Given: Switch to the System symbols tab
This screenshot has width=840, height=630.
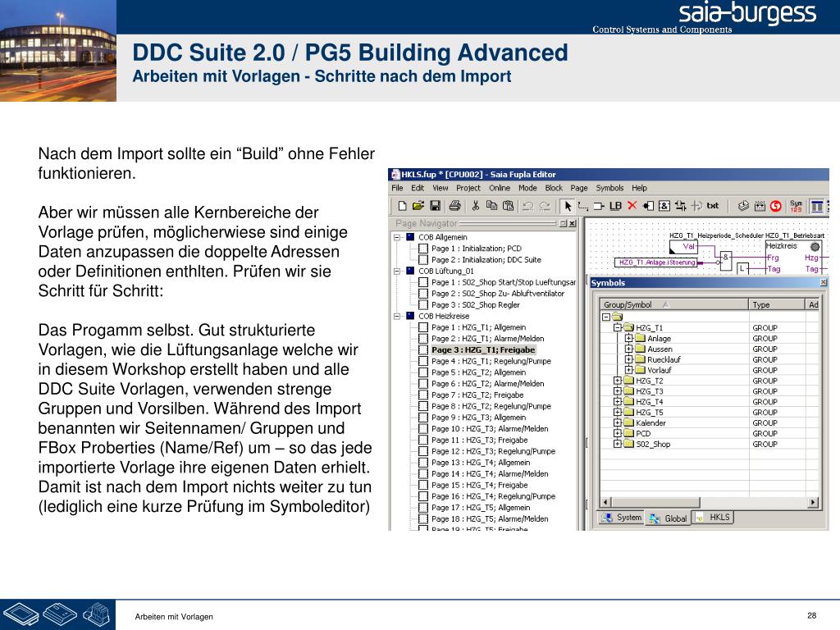Looking at the screenshot, I should 622,518.
